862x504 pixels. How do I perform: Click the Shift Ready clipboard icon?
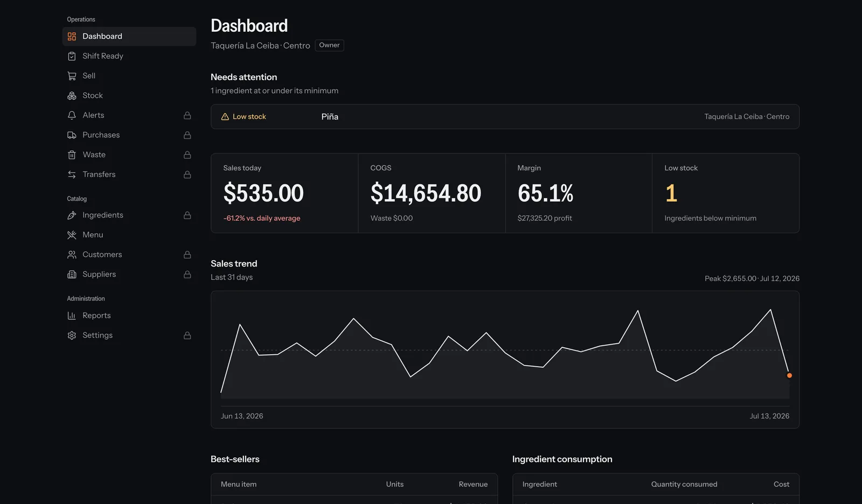72,56
